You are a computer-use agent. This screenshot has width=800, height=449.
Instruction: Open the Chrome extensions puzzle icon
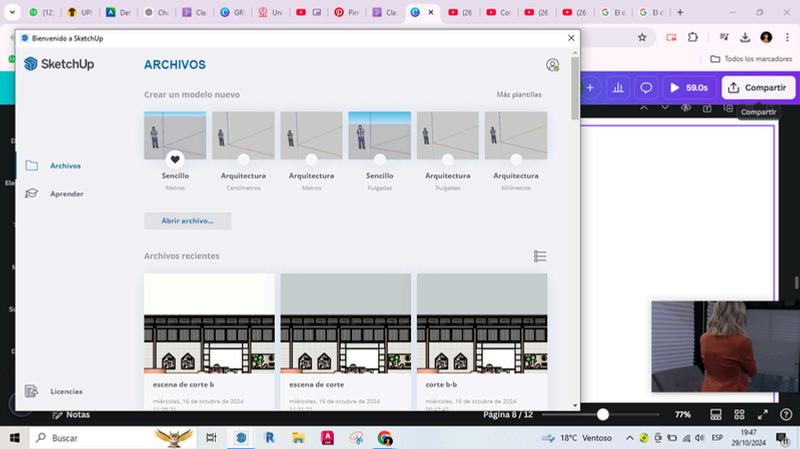tap(693, 37)
